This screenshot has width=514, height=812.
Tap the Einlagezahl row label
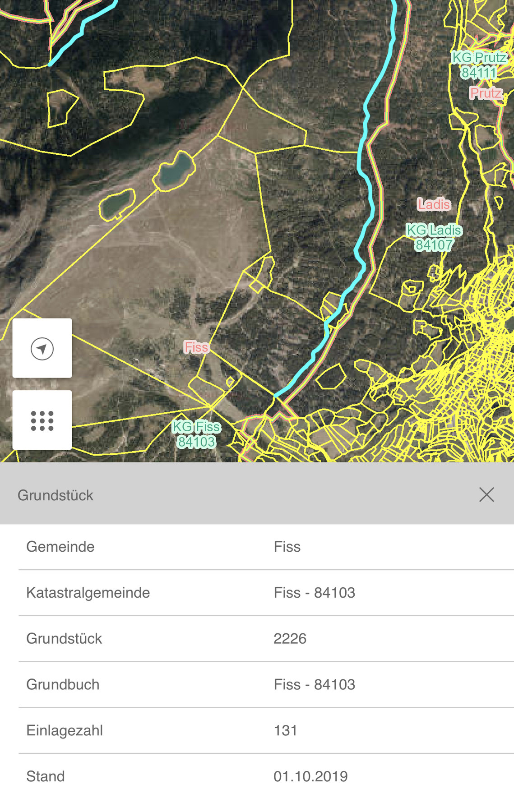tap(65, 731)
